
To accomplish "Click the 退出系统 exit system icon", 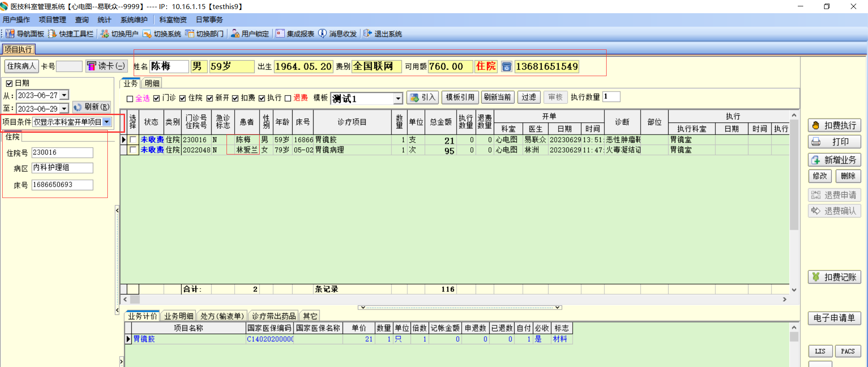I will (367, 34).
